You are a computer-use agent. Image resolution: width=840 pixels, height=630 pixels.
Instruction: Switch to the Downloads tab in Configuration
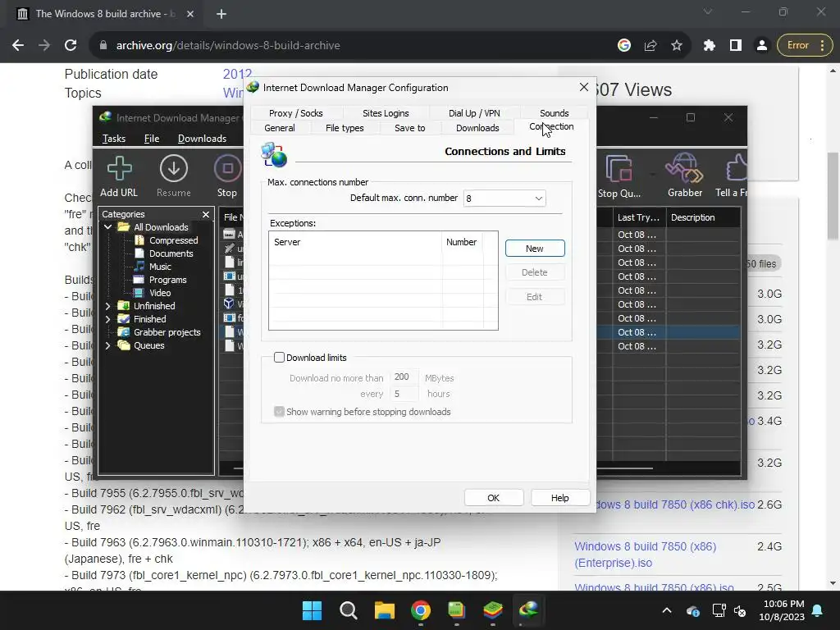477,128
